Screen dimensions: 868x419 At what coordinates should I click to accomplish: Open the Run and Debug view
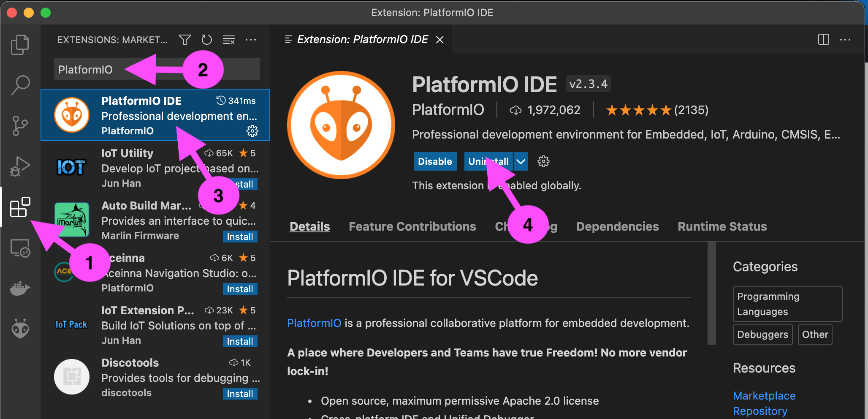pos(20,166)
